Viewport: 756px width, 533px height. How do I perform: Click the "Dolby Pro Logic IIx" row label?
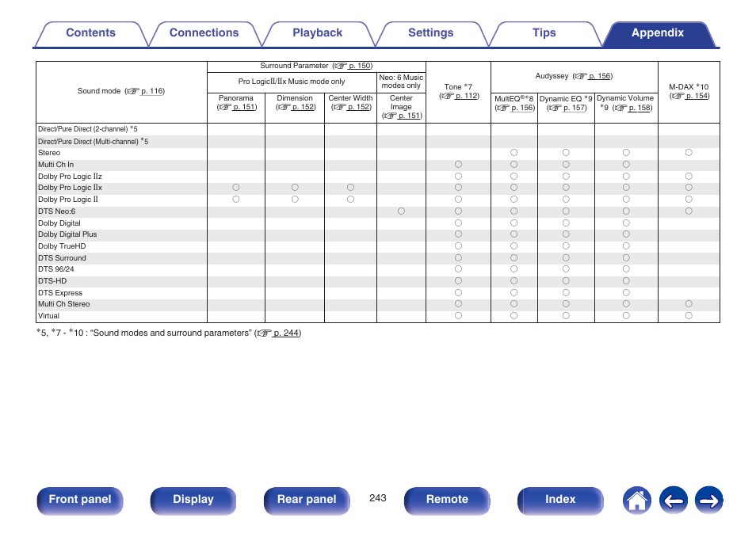(70, 188)
